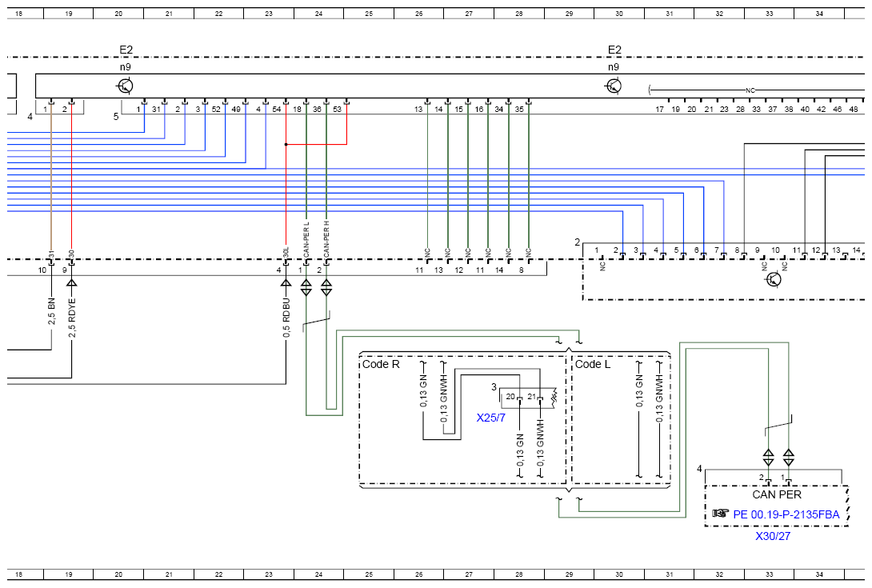Select pin 20 of the X25/7 connector
Image resolution: width=872 pixels, height=588 pixels.
click(x=510, y=397)
